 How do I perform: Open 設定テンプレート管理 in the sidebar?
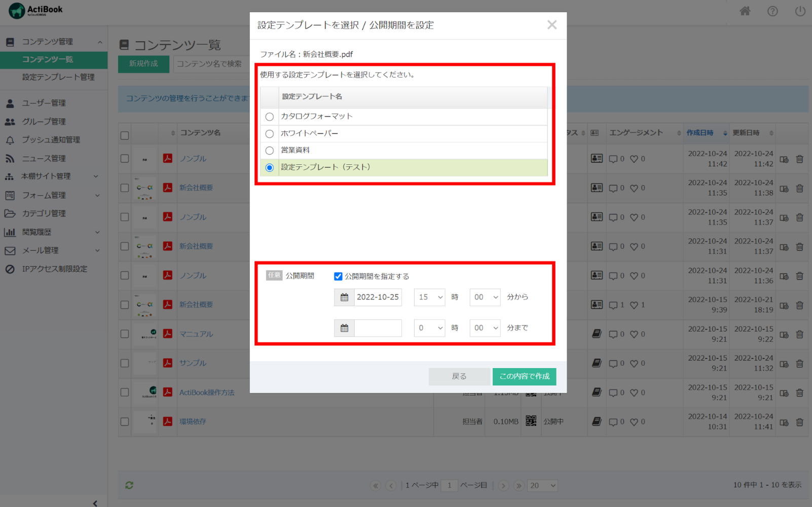(x=58, y=77)
